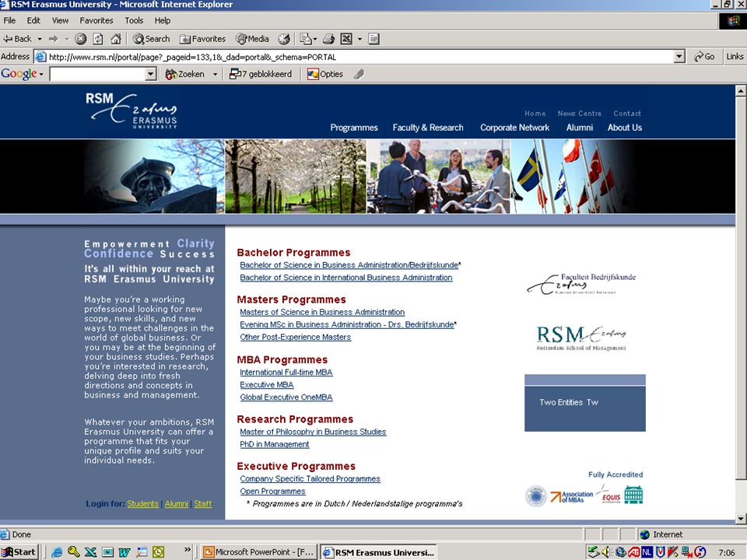
Task: Open the Google logo dropdown menu
Action: (x=41, y=75)
